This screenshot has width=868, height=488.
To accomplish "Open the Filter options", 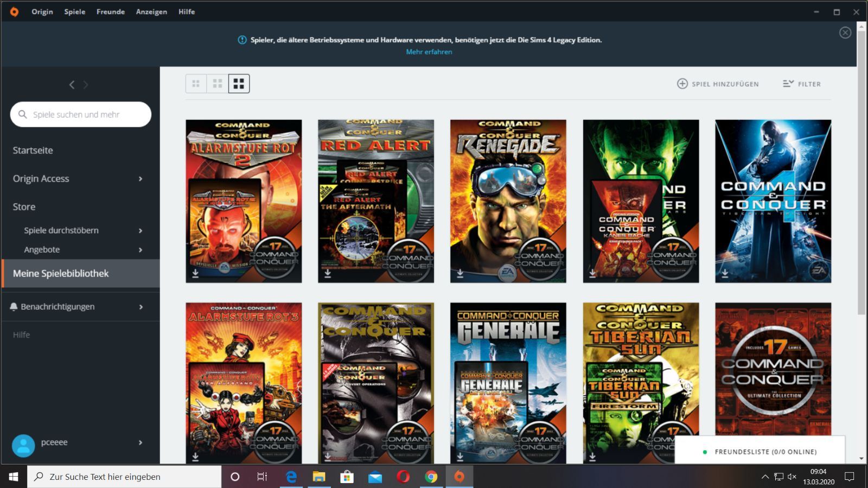I will 802,84.
